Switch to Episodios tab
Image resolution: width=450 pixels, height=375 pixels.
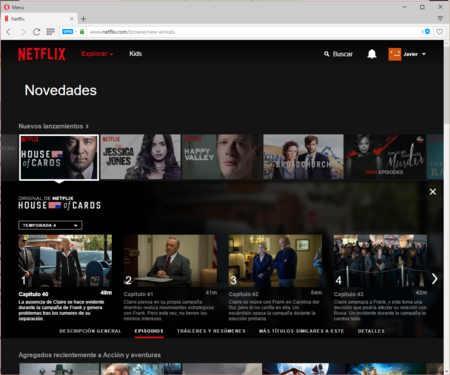(x=149, y=331)
